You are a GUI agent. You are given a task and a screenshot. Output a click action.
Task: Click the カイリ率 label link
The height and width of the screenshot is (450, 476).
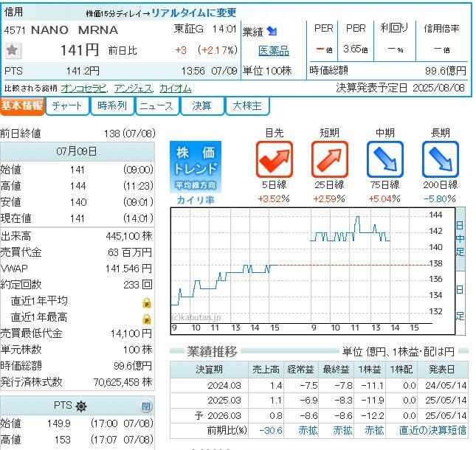pos(195,200)
